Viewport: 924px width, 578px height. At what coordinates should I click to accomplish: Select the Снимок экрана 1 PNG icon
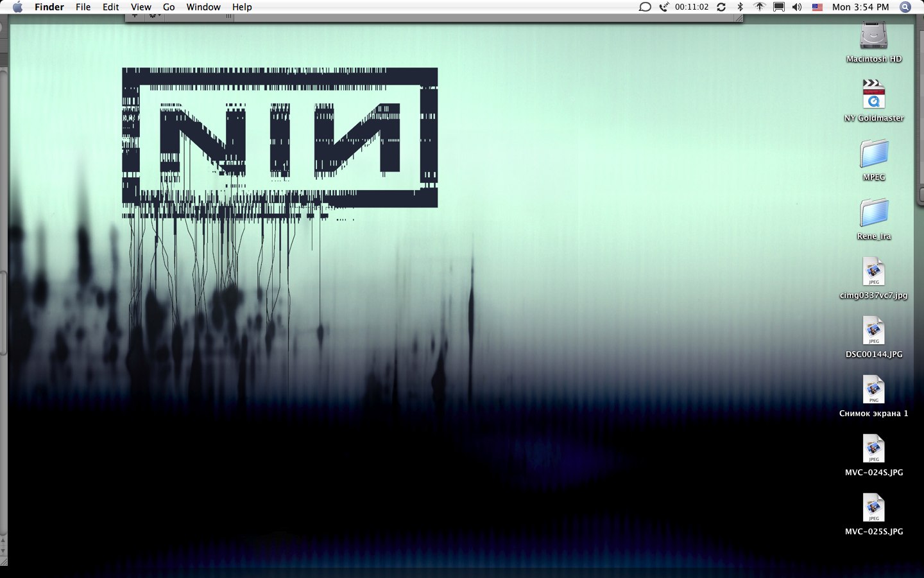[x=874, y=390]
